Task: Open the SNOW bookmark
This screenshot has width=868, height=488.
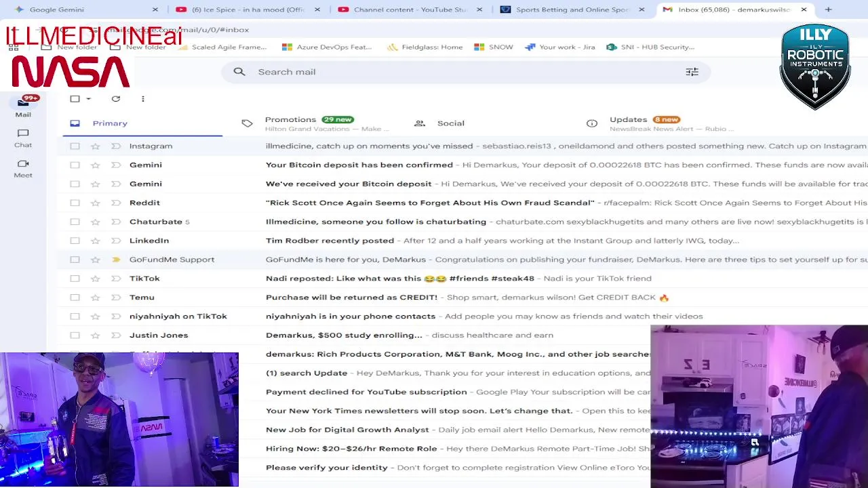Action: tap(494, 47)
